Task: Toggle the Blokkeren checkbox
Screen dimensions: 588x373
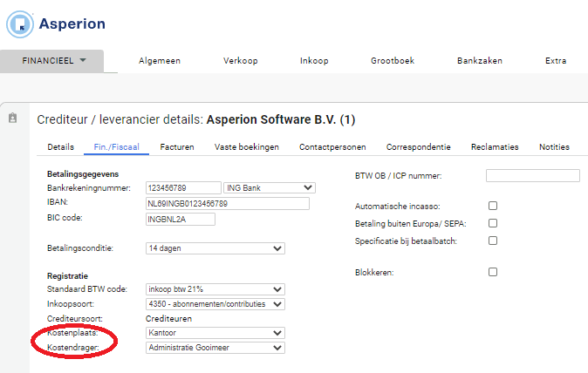Action: 493,272
